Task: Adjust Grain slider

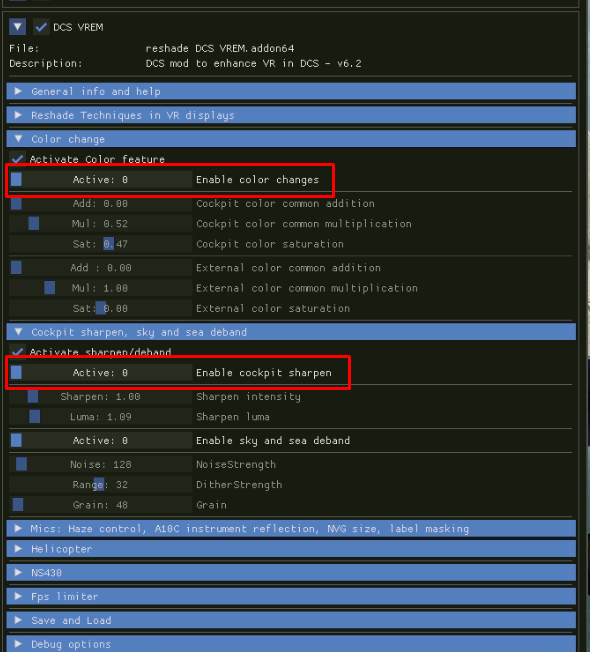Action: (100, 505)
